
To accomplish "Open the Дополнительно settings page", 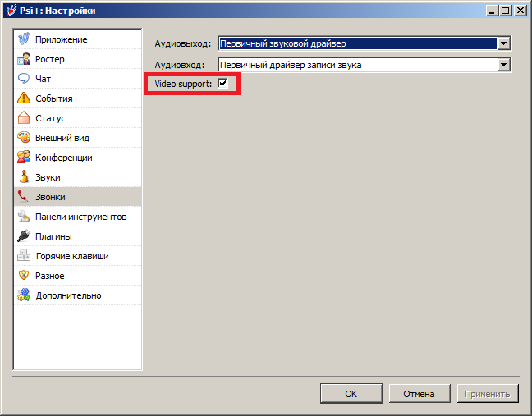I will click(x=68, y=295).
